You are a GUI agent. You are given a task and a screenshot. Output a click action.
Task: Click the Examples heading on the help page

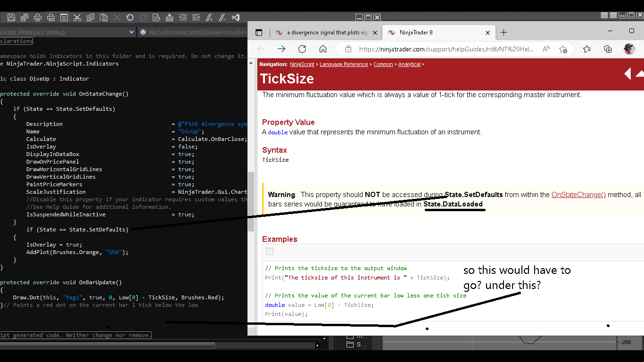click(x=280, y=239)
